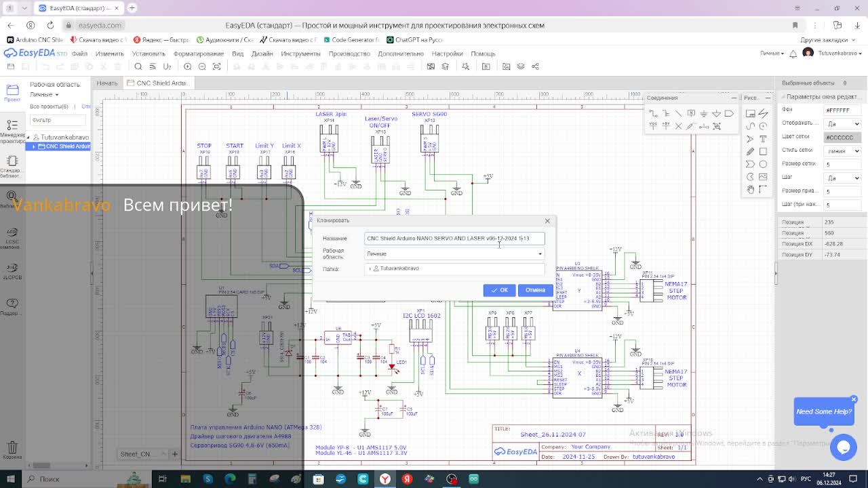Click the Цвет сетки #CCCCCC color field
Screen dimensions: 868x488
tap(843, 137)
